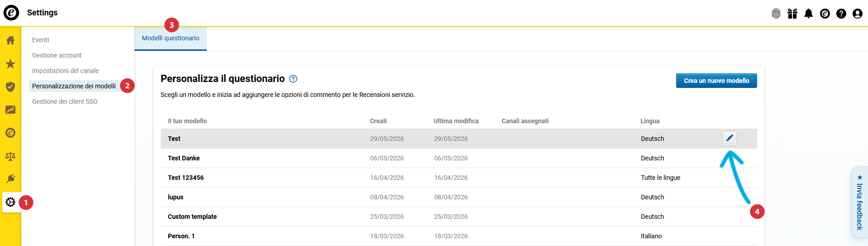Viewport: 868px width, 246px height.
Task: Open the balance scale icon in the sidebar
Action: click(10, 156)
